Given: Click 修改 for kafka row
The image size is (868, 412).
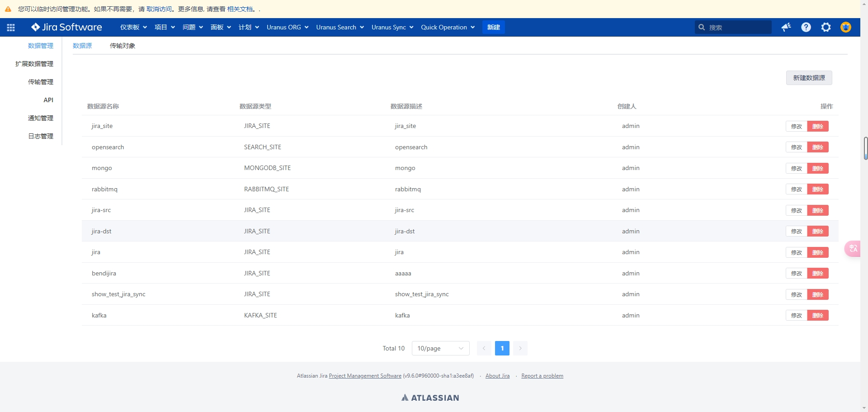Looking at the screenshot, I should (797, 315).
